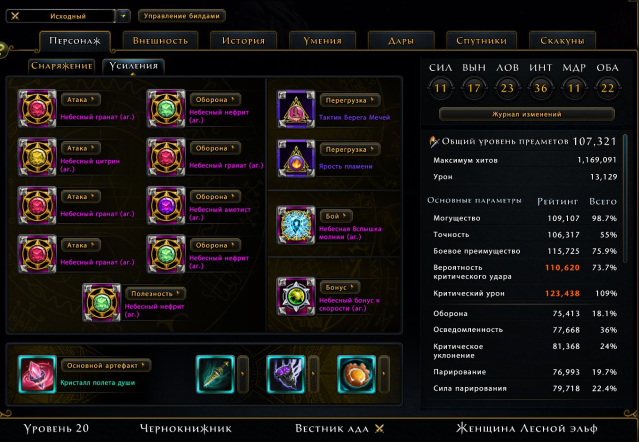Open the Исходный loadout dropdown arrow
Viewport: 639px width, 442px height.
tap(123, 16)
